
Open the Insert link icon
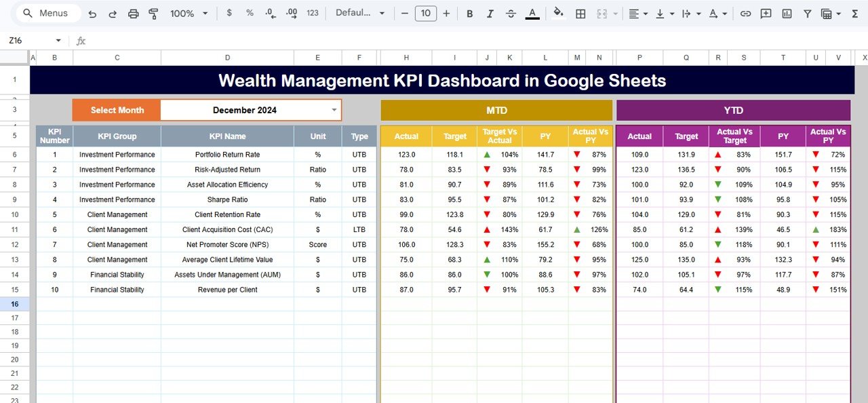click(x=745, y=13)
